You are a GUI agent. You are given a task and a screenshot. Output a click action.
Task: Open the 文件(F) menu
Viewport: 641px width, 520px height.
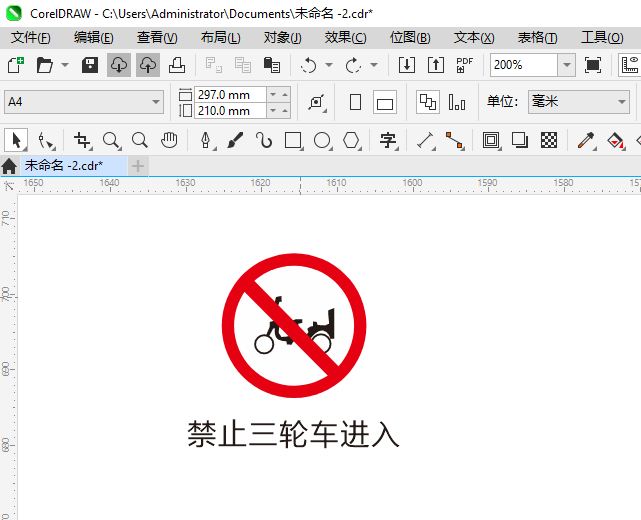[30, 38]
